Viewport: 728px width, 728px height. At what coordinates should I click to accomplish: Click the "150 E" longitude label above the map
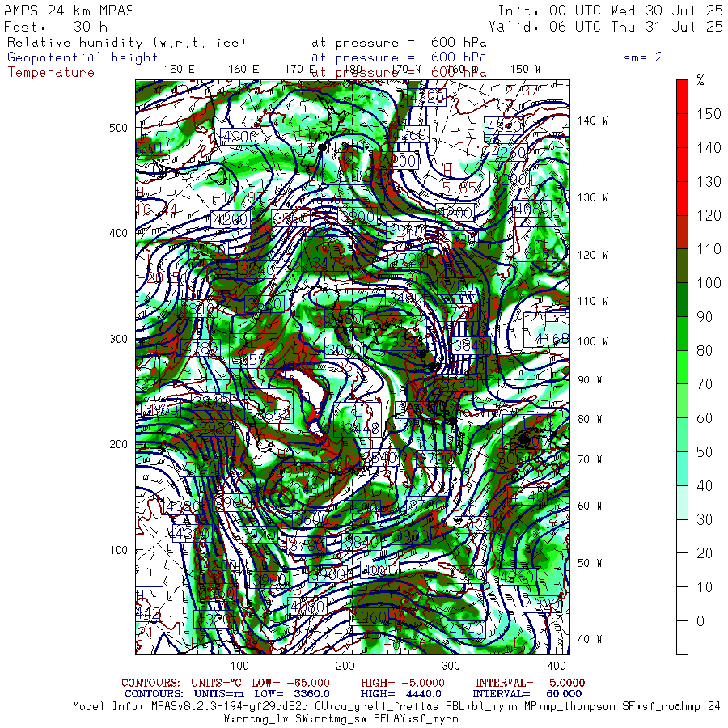click(180, 70)
